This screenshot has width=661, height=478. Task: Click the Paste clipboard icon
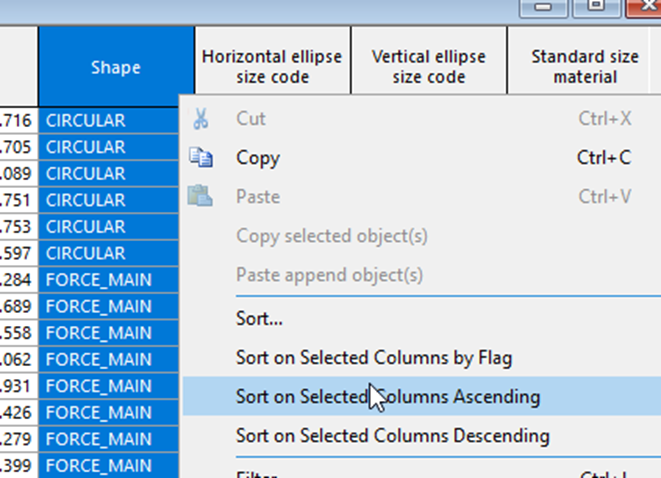(200, 196)
